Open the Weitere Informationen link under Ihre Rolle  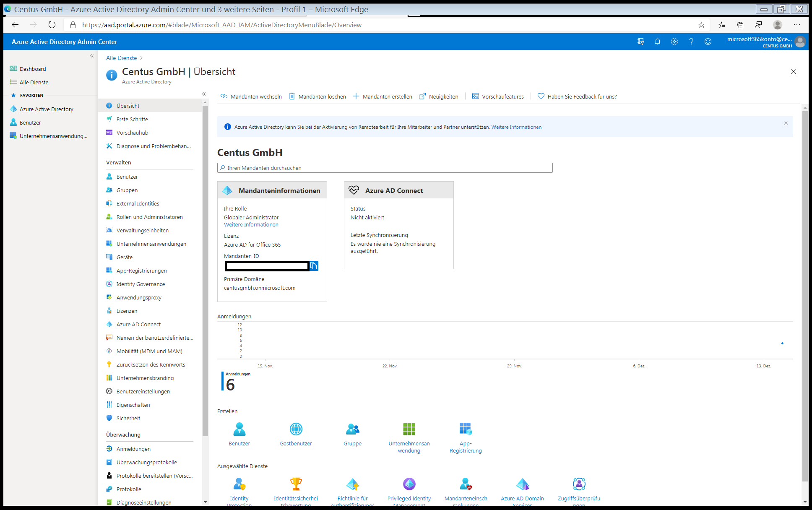click(x=251, y=224)
